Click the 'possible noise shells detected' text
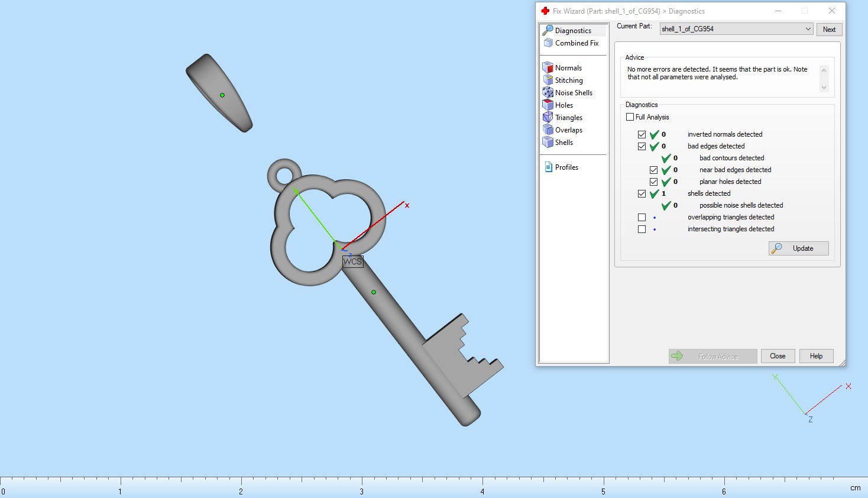 741,205
